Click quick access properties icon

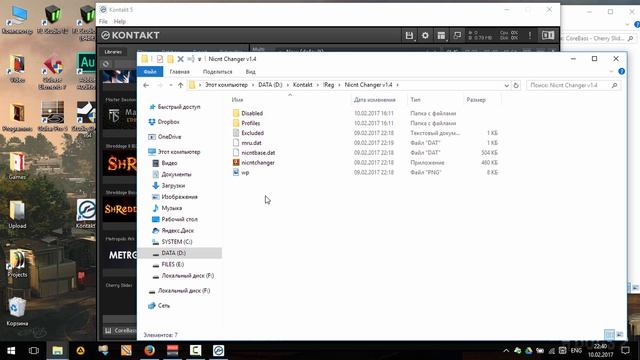click(160, 59)
